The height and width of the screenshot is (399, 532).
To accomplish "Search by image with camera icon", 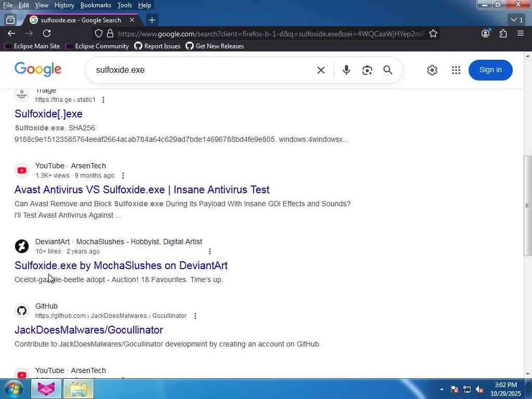I will [x=367, y=70].
